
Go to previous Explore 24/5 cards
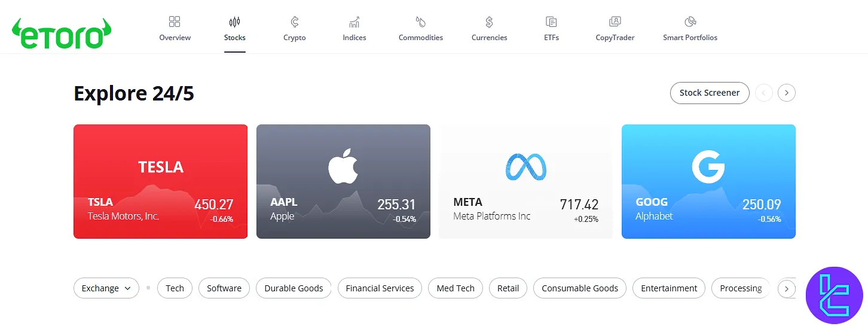(x=764, y=93)
